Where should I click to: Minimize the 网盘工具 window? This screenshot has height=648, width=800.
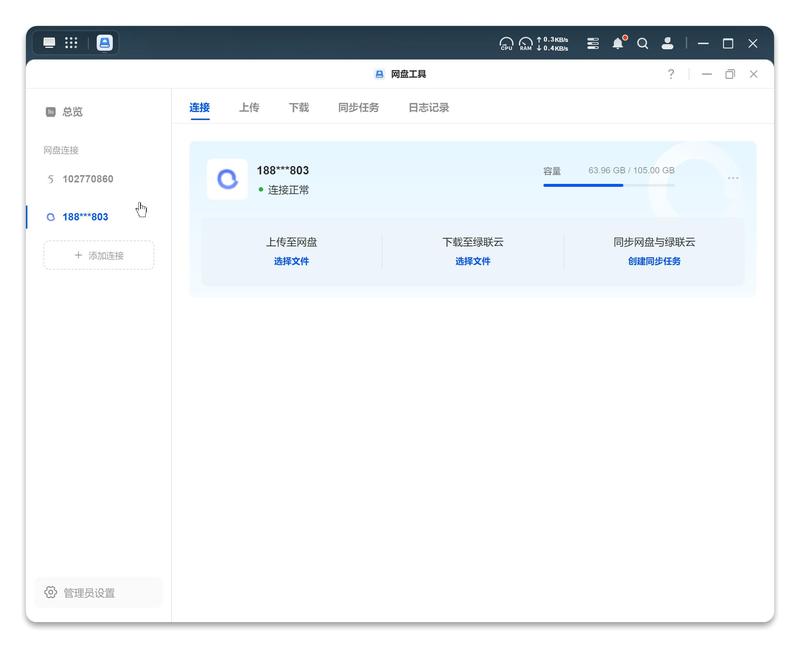[x=707, y=74]
